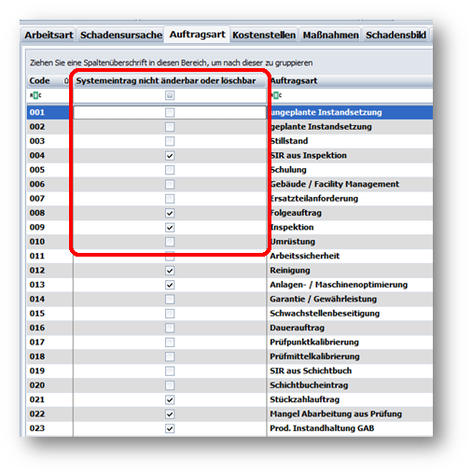Image resolution: width=472 pixels, height=476 pixels.
Task: Select the 'Dauerauftrag' entry
Action: click(x=350, y=328)
